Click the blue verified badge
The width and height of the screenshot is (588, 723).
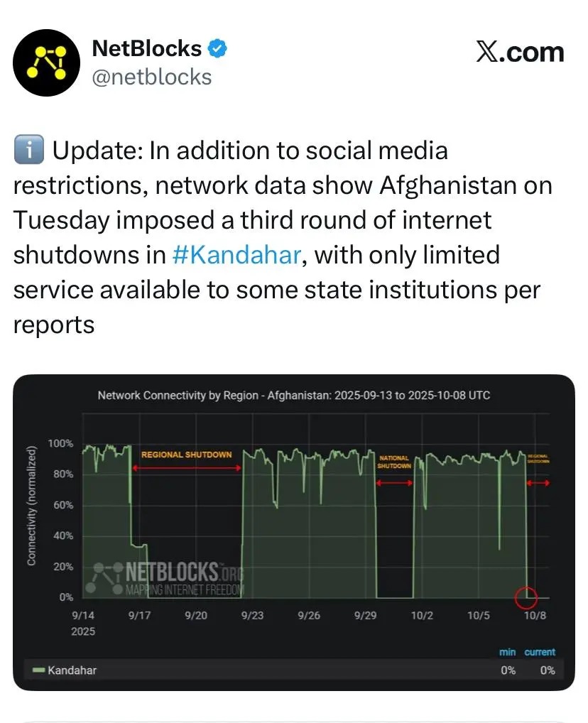218,49
